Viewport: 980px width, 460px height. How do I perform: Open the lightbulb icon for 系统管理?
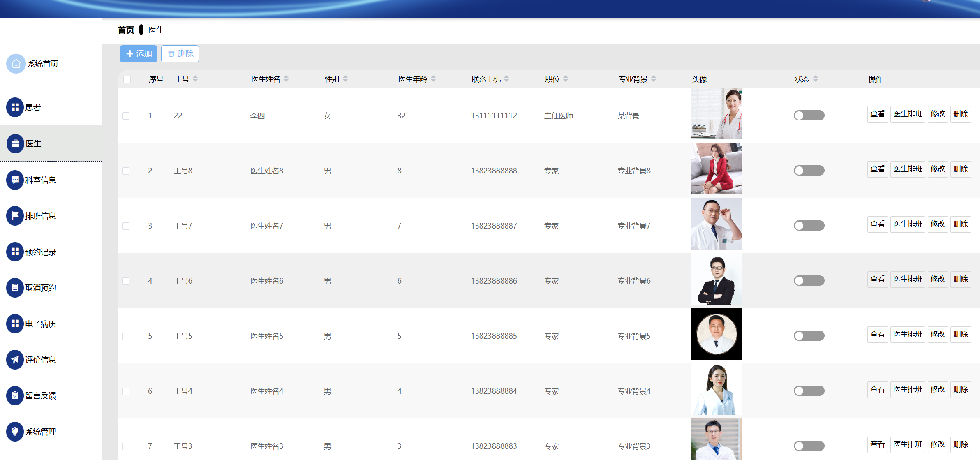click(x=15, y=432)
